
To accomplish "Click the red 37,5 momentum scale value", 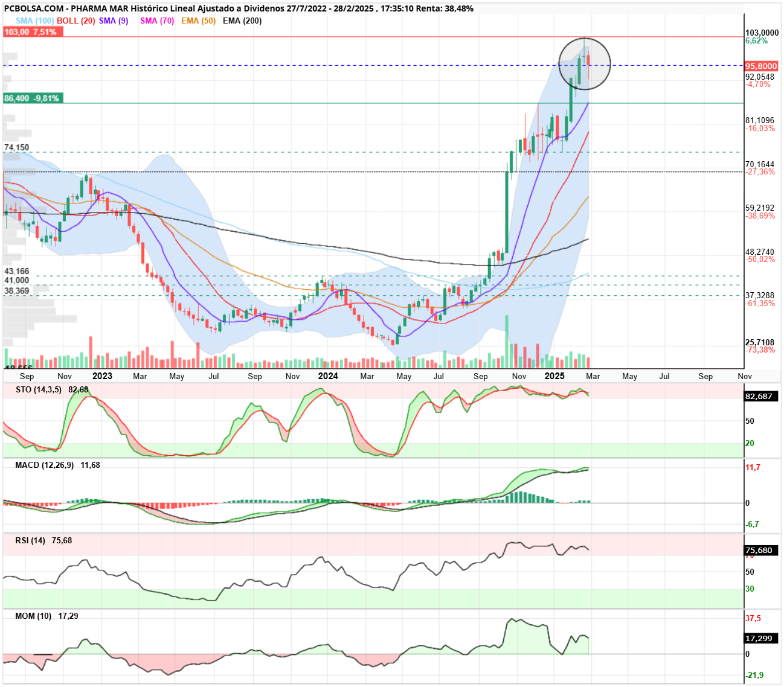I will point(753,619).
